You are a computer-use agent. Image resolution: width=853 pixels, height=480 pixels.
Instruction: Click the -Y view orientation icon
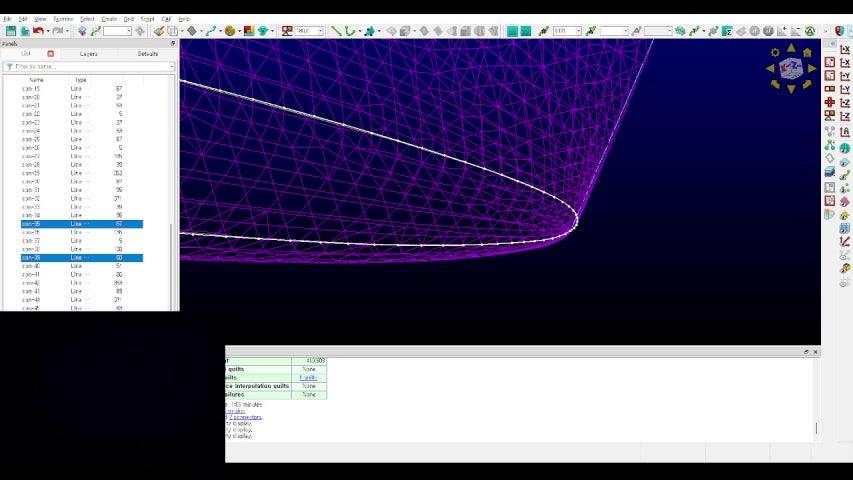(x=845, y=89)
